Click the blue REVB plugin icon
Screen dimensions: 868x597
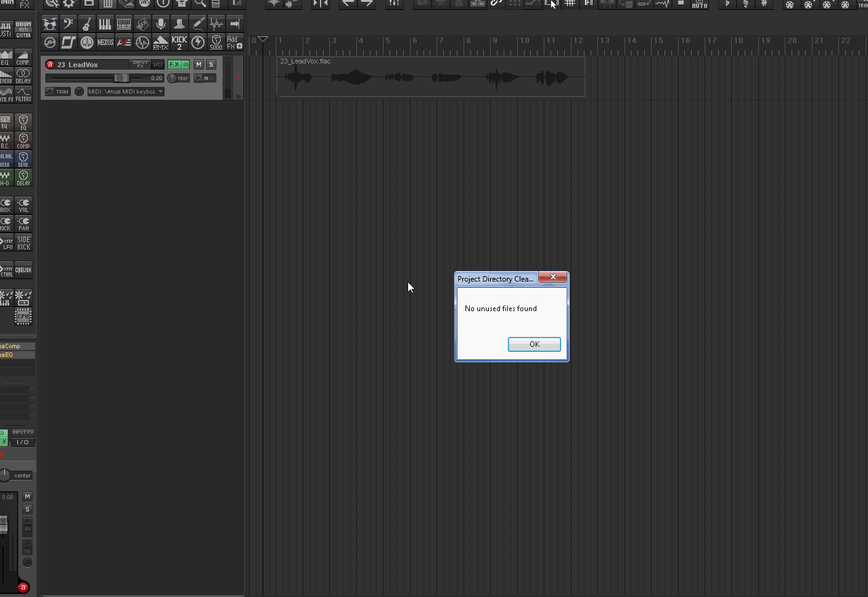tap(23, 159)
